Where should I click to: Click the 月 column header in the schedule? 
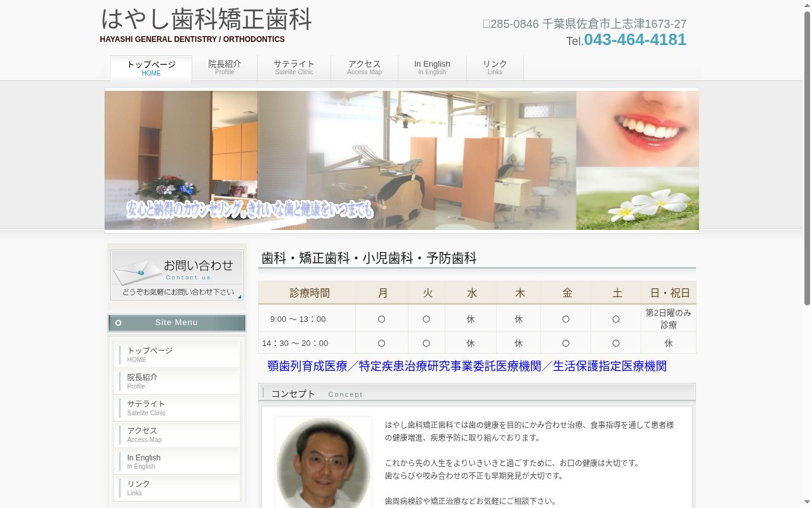(383, 293)
